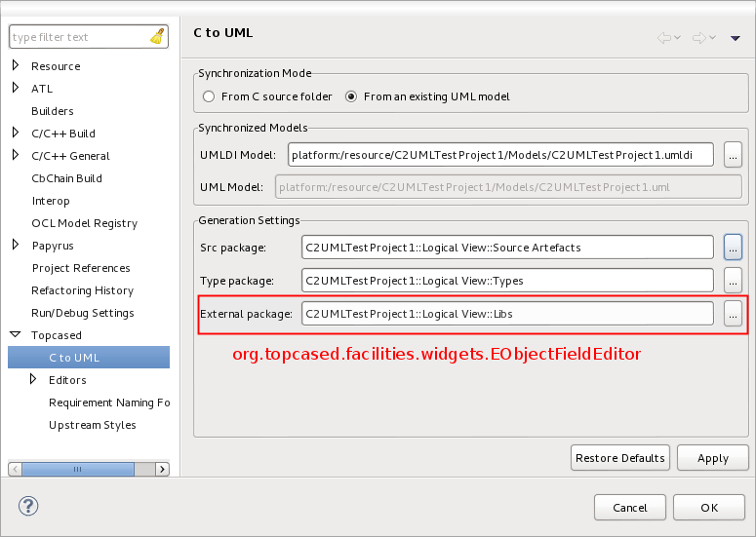Expand the Resource tree node

point(16,65)
